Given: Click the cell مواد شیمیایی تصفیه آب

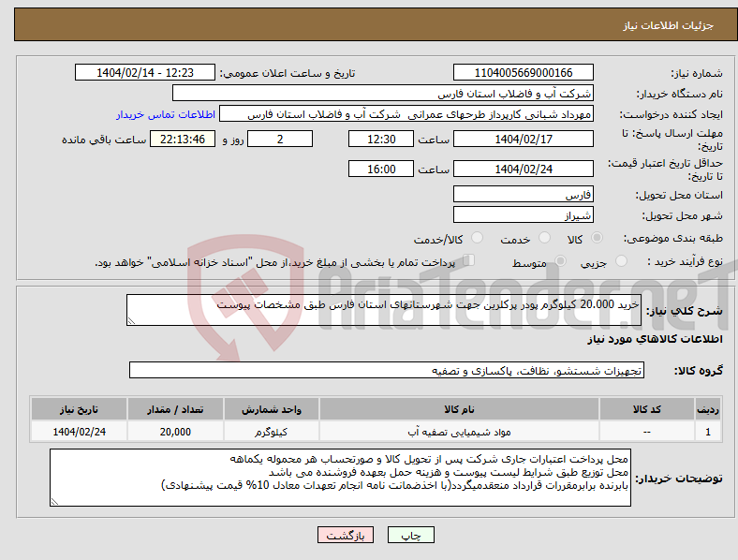Looking at the screenshot, I should [459, 432].
